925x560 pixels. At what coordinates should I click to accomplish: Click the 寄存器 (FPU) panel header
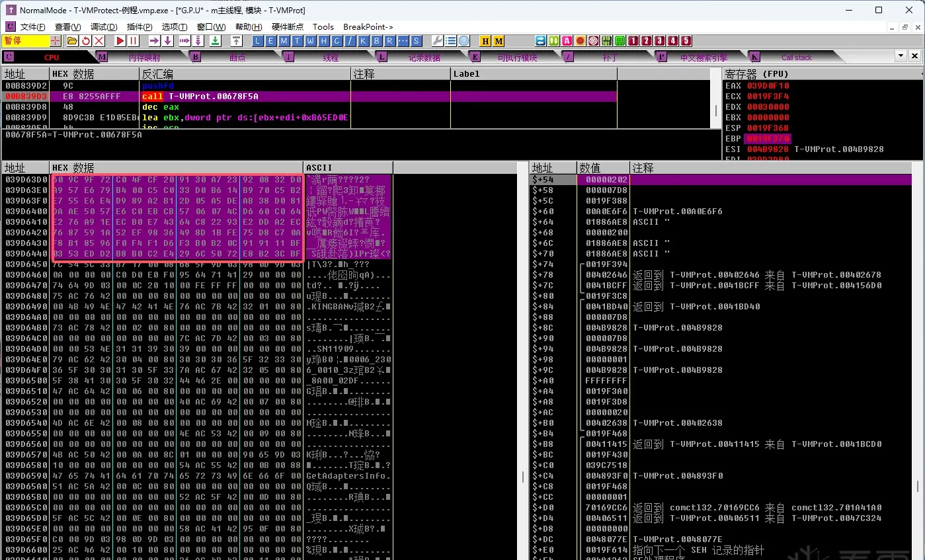823,73
